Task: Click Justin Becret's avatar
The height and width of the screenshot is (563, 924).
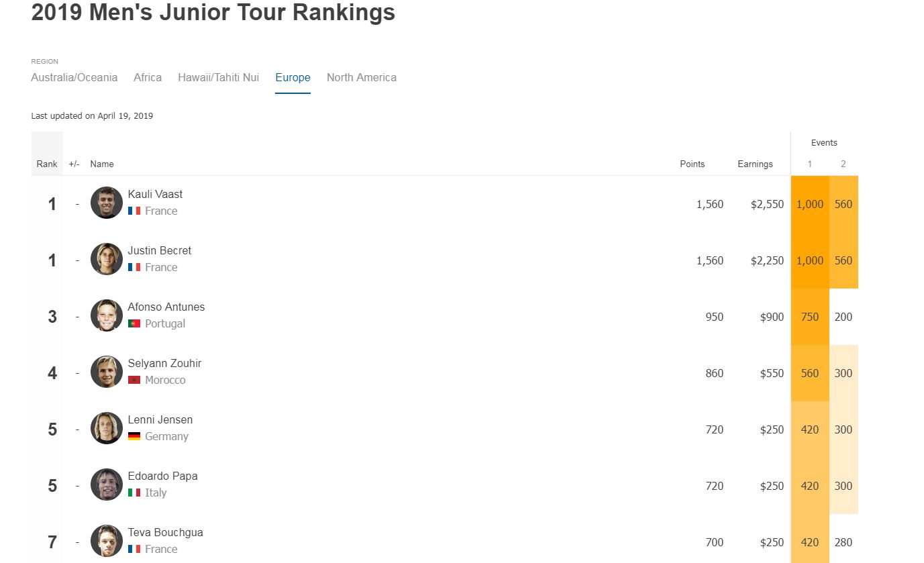Action: [x=107, y=259]
